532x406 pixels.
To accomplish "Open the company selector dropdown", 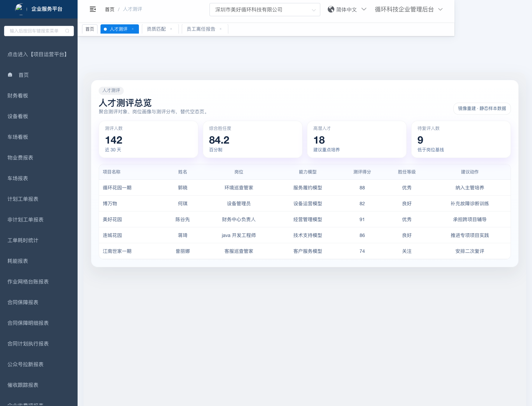I will click(265, 10).
